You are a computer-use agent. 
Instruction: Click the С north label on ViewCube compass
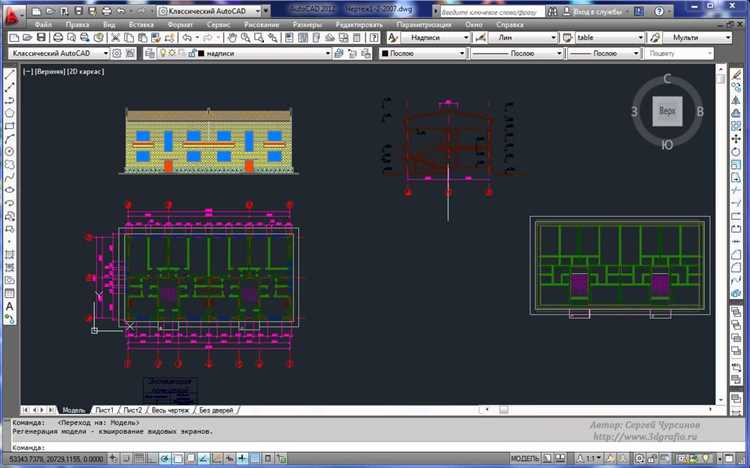coord(667,79)
